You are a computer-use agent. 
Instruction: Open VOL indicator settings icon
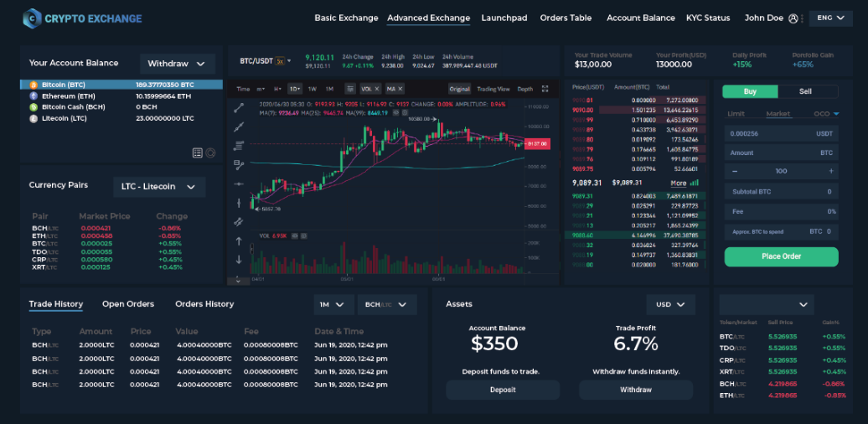[x=304, y=235]
